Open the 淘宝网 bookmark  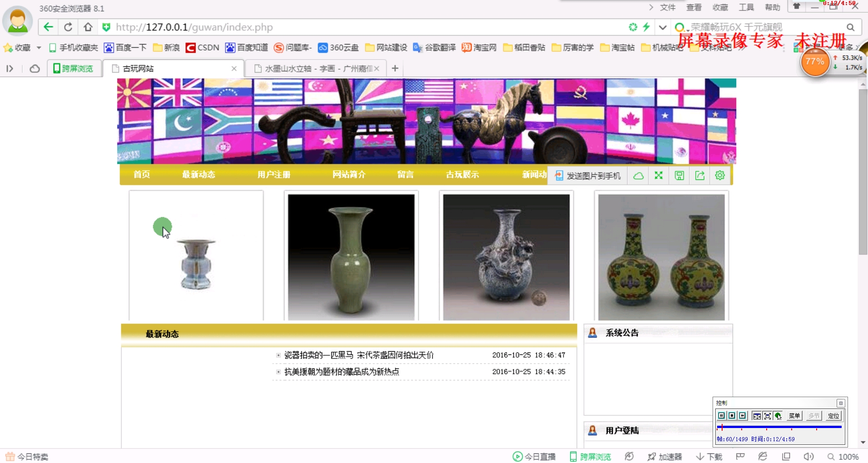pyautogui.click(x=479, y=48)
